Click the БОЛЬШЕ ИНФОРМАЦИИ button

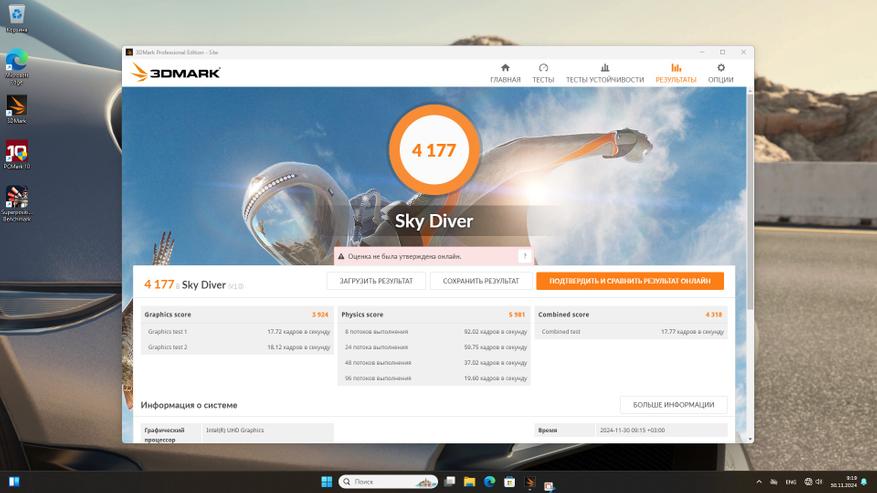673,405
